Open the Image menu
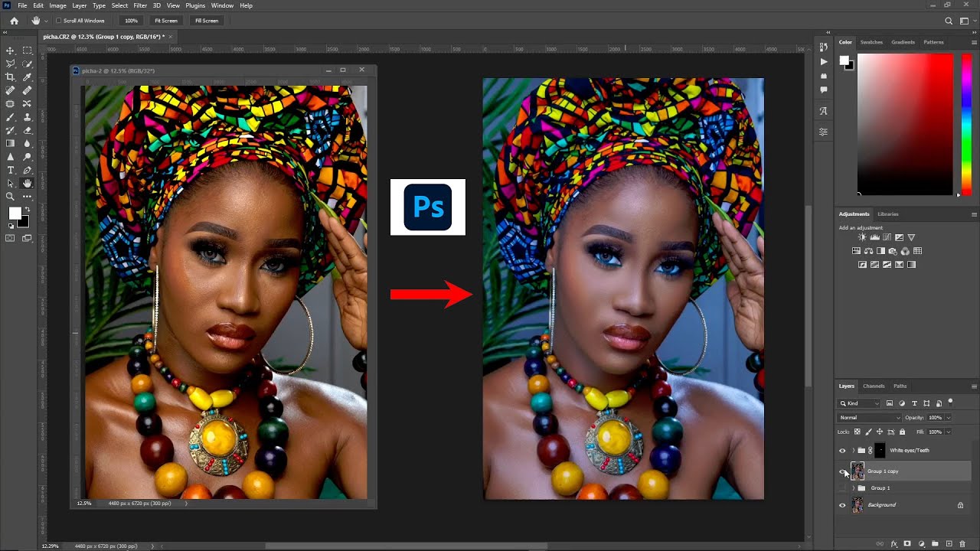This screenshot has height=551, width=980. 57,5
